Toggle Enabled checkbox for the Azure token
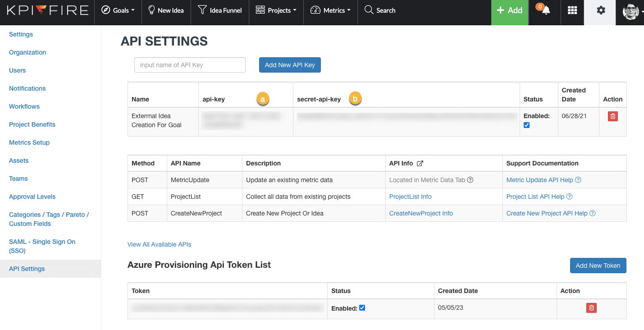This screenshot has width=644, height=330. [x=362, y=308]
